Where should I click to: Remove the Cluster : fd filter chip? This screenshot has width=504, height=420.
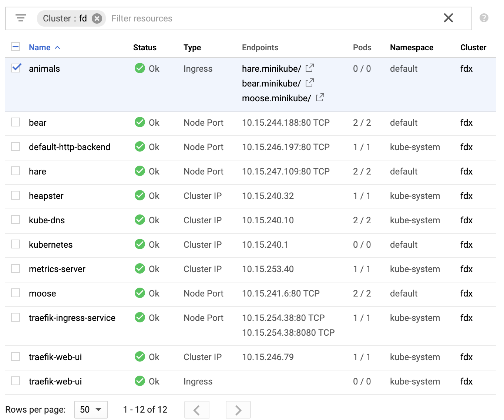97,18
